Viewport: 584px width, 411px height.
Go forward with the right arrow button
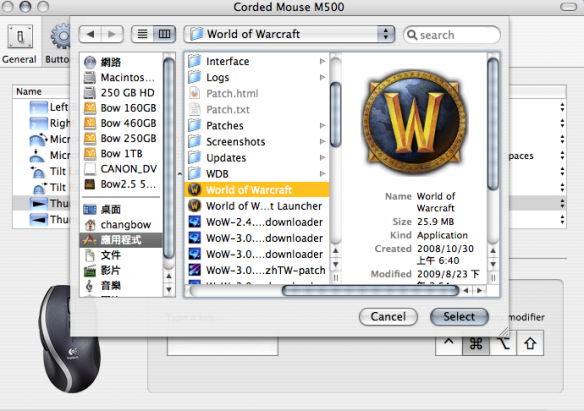pos(112,34)
